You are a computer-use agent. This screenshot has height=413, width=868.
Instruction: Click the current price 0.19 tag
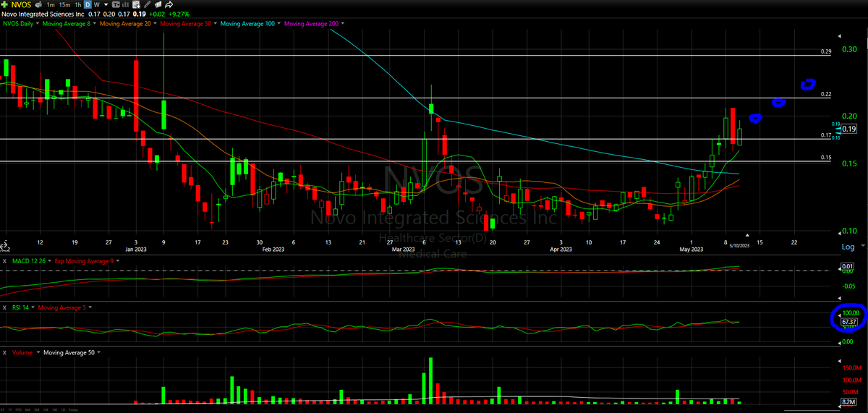[849, 129]
